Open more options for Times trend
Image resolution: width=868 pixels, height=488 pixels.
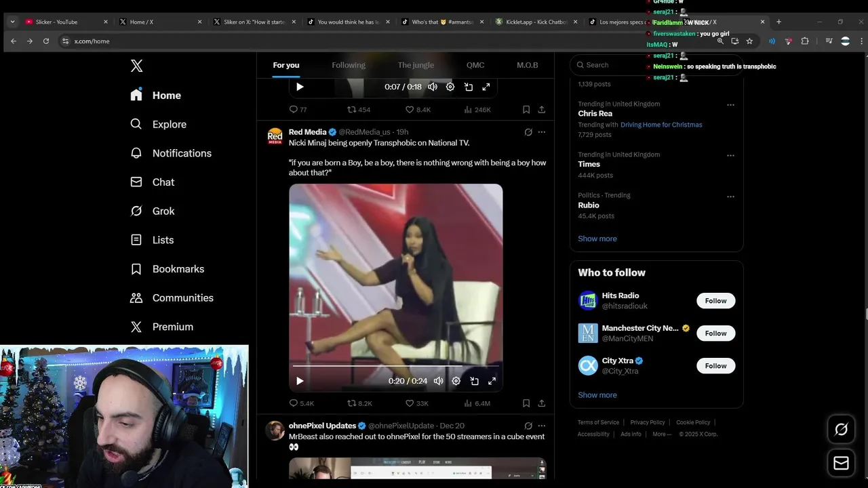(730, 155)
